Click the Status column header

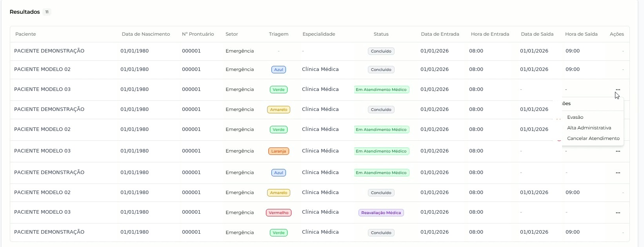pos(381,34)
